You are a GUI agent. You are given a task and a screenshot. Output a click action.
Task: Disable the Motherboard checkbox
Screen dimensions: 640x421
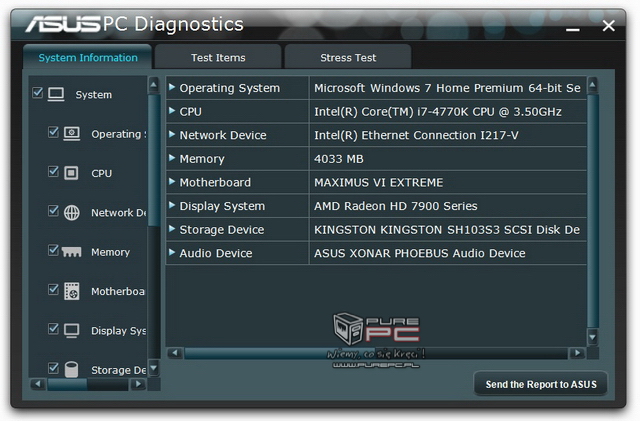[x=53, y=289]
